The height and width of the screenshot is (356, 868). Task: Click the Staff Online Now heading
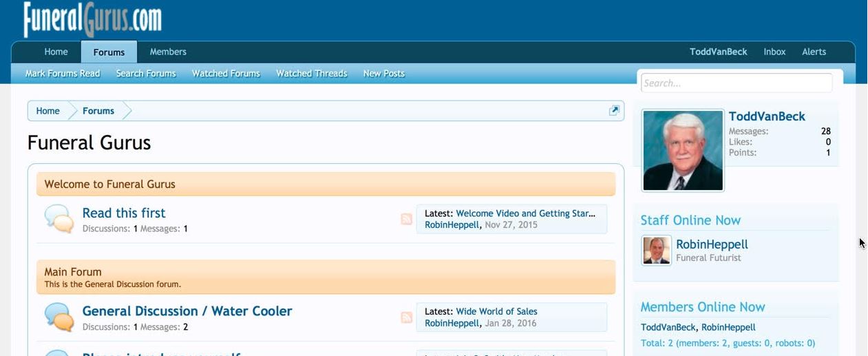(690, 220)
